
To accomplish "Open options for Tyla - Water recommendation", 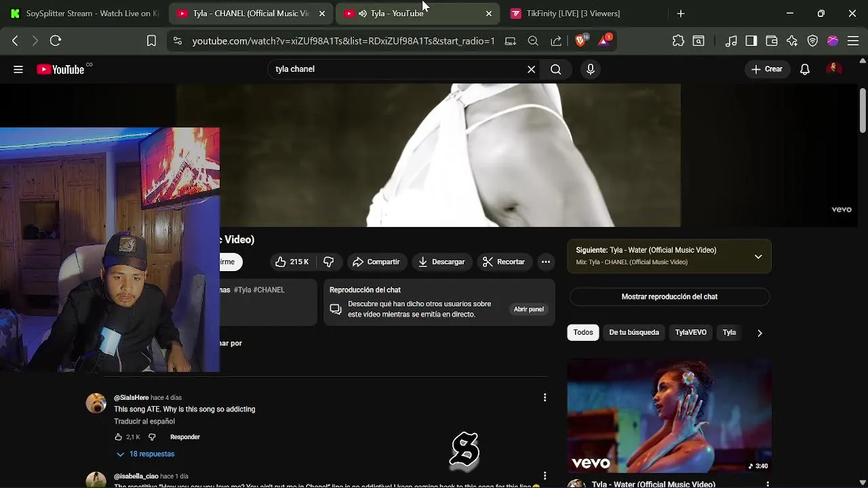I will 768,484.
